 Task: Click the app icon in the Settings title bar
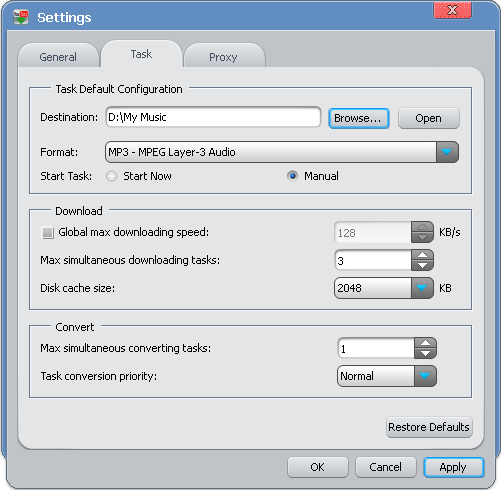[21, 17]
